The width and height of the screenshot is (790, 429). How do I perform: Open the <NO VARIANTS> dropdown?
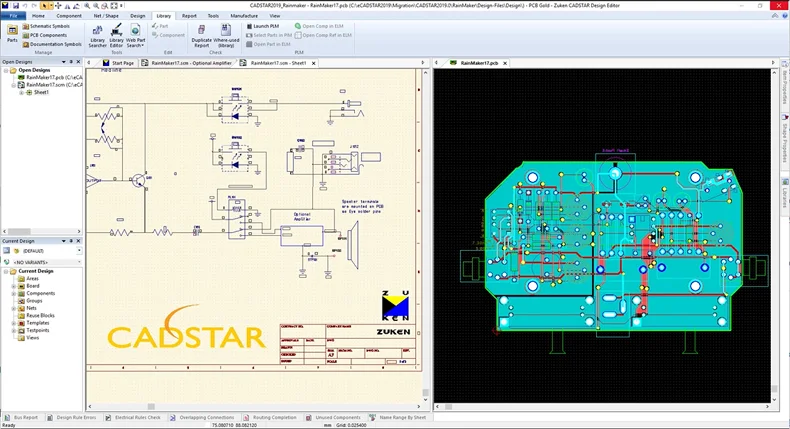[79, 262]
